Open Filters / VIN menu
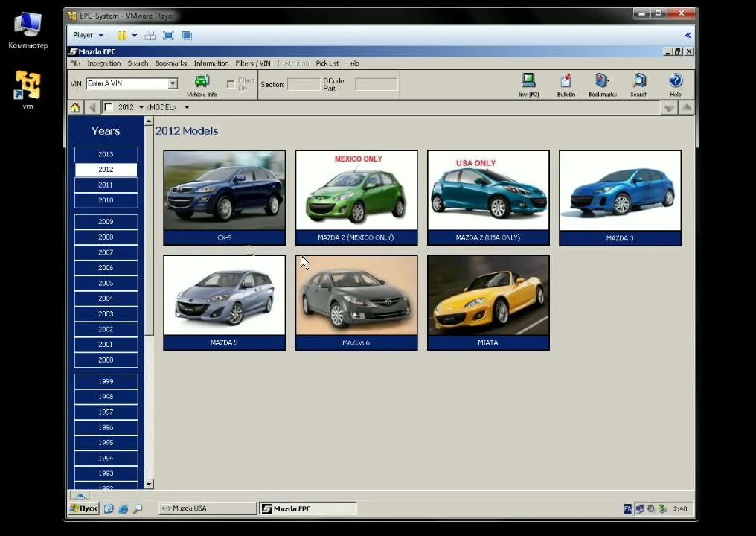 click(253, 63)
